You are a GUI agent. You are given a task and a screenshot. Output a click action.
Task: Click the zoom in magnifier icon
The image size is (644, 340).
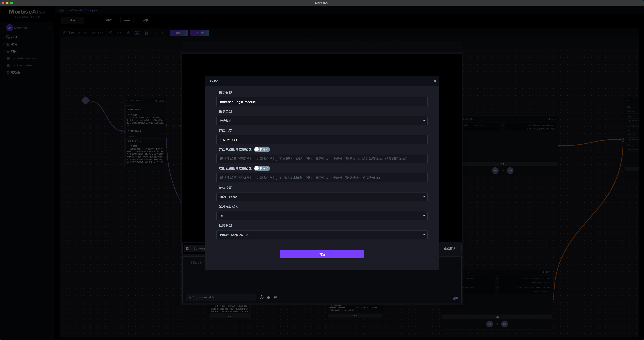coord(129,33)
